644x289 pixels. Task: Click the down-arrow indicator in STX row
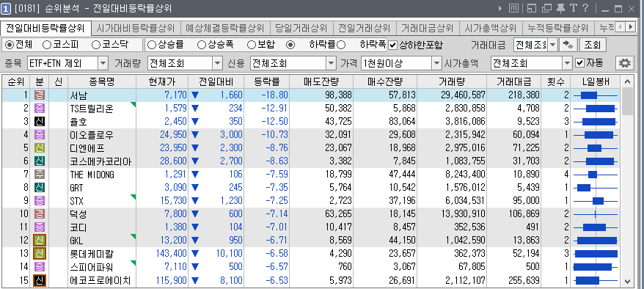pos(194,201)
